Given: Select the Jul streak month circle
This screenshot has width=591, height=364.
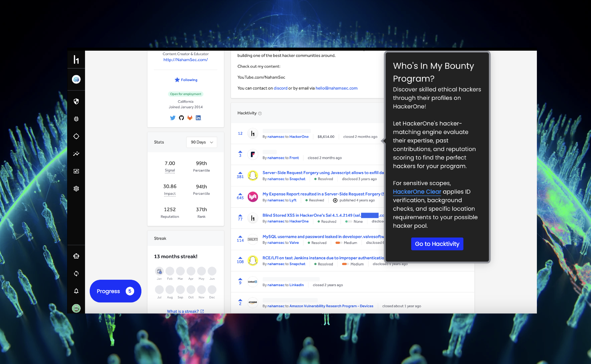Looking at the screenshot, I should pos(159,290).
